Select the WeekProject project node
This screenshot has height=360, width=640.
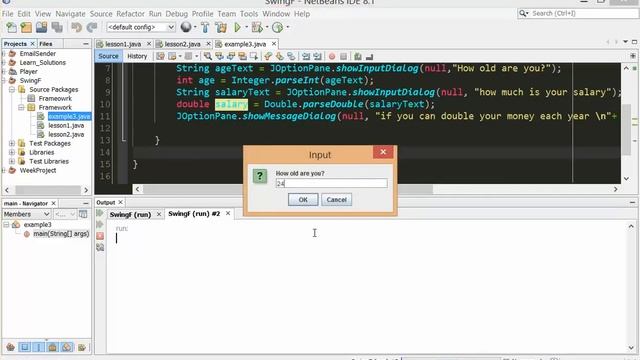coord(38,170)
